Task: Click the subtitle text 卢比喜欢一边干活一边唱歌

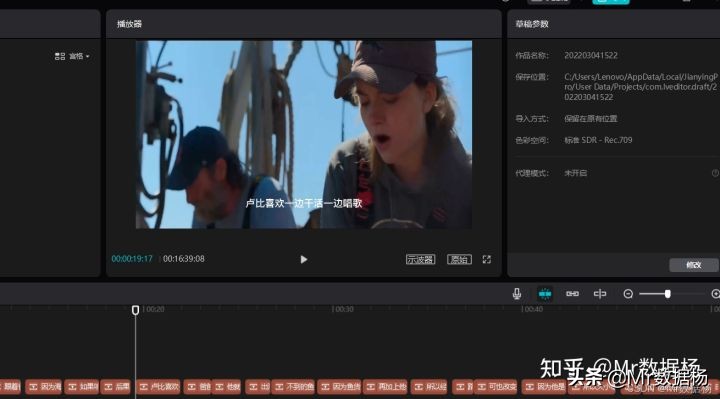Action: click(304, 203)
